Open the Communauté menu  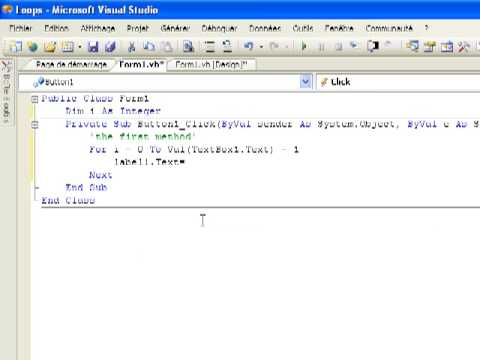pos(389,28)
